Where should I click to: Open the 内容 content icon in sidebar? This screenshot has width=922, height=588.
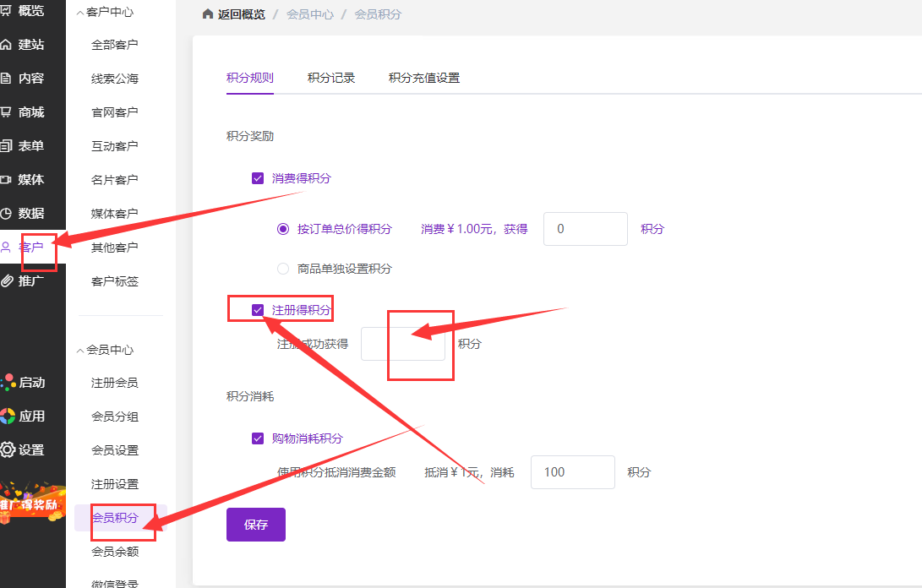(7, 79)
